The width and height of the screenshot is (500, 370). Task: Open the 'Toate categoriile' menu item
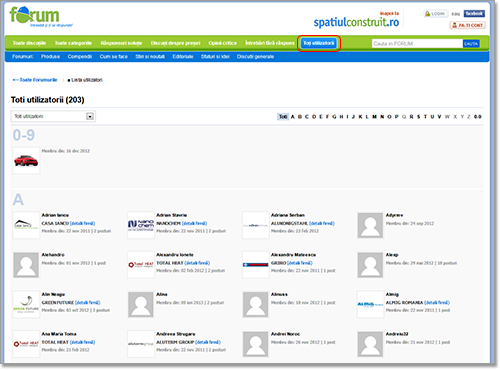click(x=73, y=43)
